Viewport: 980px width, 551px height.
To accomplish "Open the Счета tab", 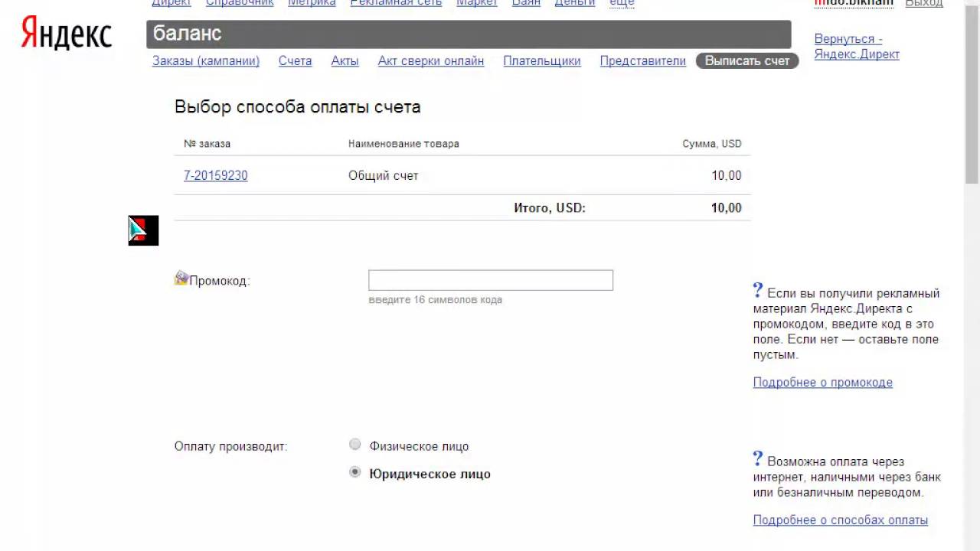I will tap(296, 61).
